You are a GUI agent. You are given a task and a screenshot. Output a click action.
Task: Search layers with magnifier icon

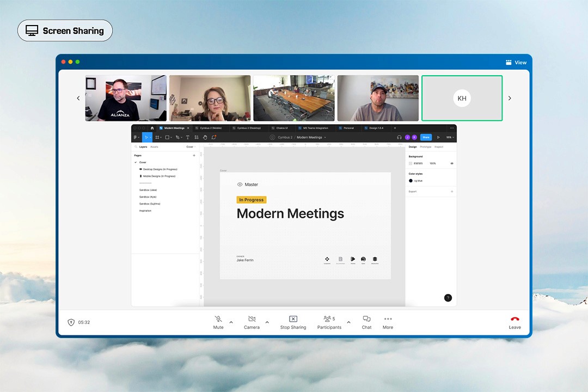[136, 146]
